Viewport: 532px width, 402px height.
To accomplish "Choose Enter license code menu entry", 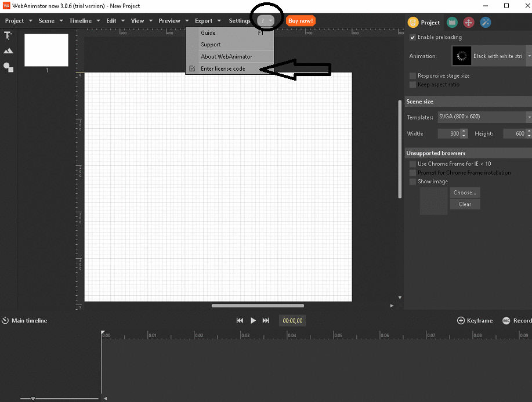I will 223,68.
